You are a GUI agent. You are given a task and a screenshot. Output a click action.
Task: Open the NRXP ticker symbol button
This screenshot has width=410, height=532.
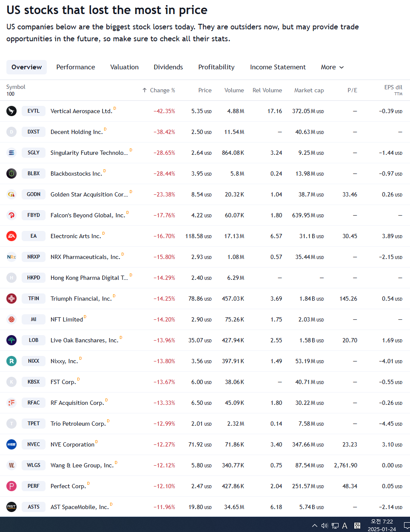pos(34,257)
